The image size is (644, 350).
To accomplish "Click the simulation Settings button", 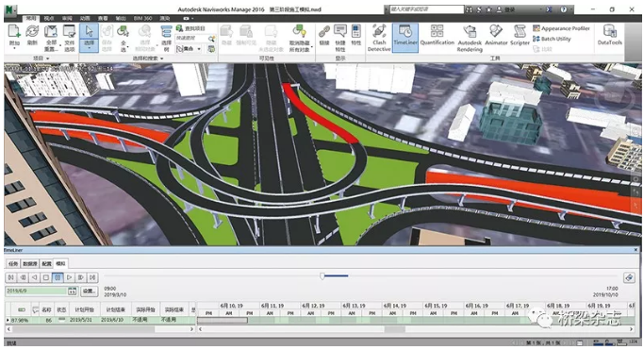I will click(90, 292).
